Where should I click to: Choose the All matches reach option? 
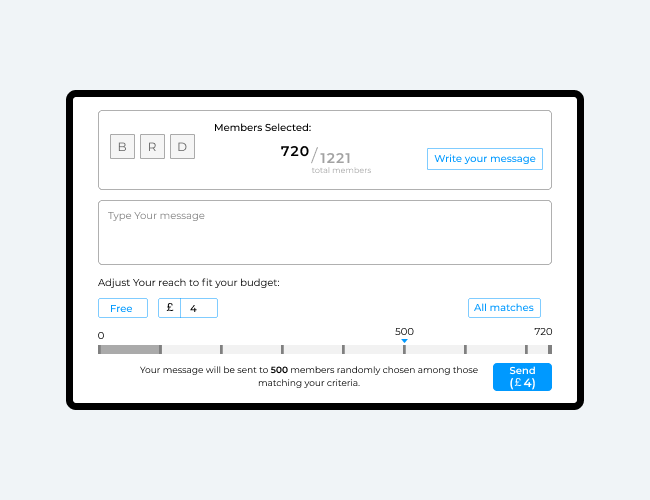click(x=504, y=308)
